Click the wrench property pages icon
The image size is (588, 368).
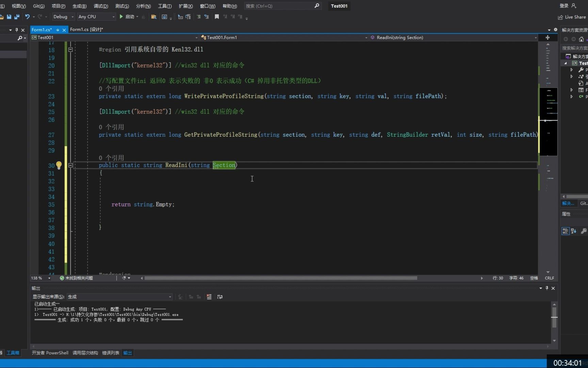(x=584, y=231)
